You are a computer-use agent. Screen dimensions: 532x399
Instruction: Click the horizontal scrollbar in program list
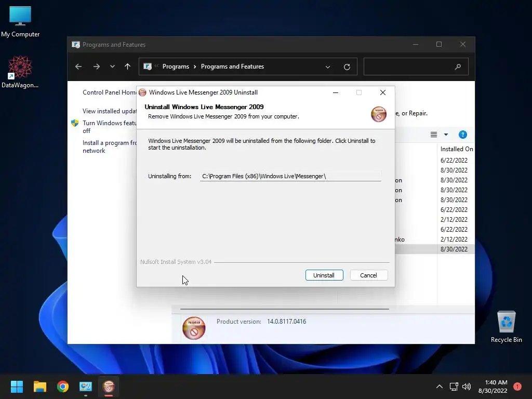click(284, 309)
